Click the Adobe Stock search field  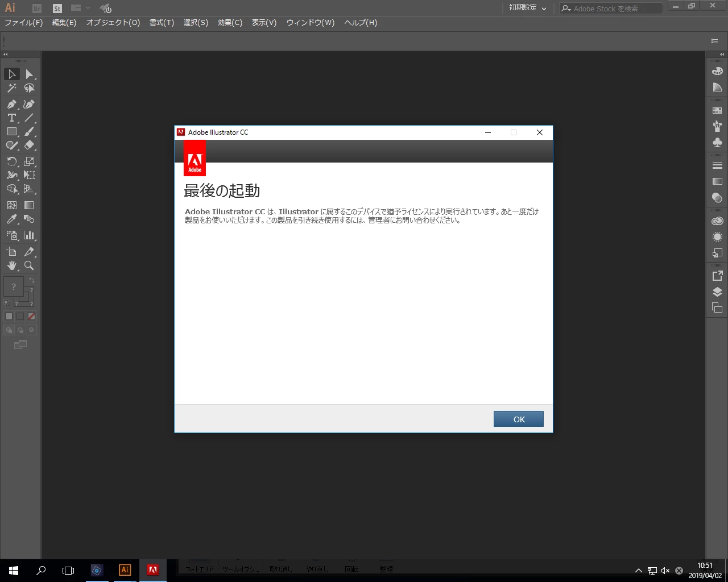611,8
